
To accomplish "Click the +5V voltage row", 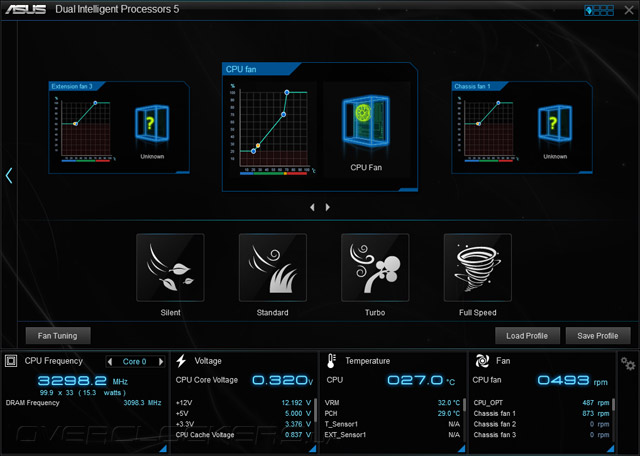I will click(x=243, y=413).
